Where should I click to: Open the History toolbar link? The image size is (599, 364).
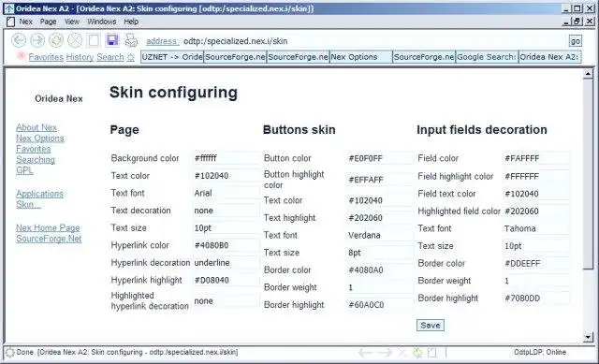[x=80, y=57]
